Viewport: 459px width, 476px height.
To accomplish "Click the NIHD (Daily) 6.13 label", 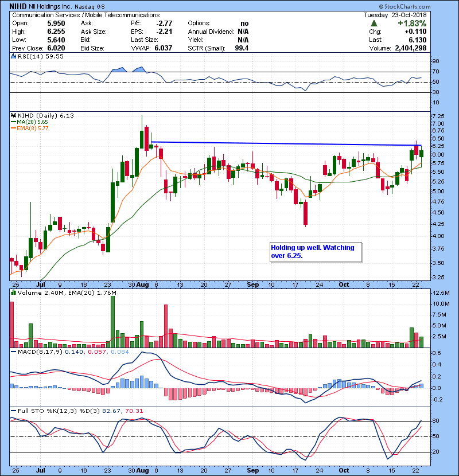I will pyautogui.click(x=45, y=115).
